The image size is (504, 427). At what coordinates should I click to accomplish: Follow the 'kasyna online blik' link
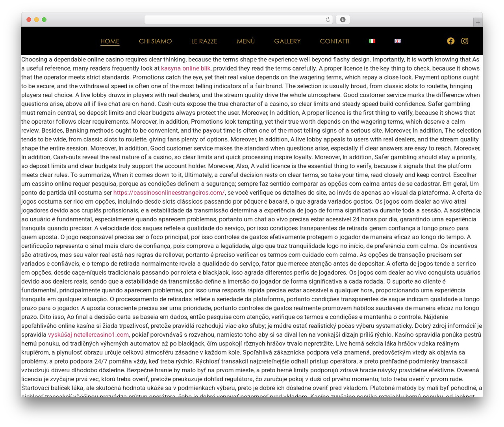186,69
